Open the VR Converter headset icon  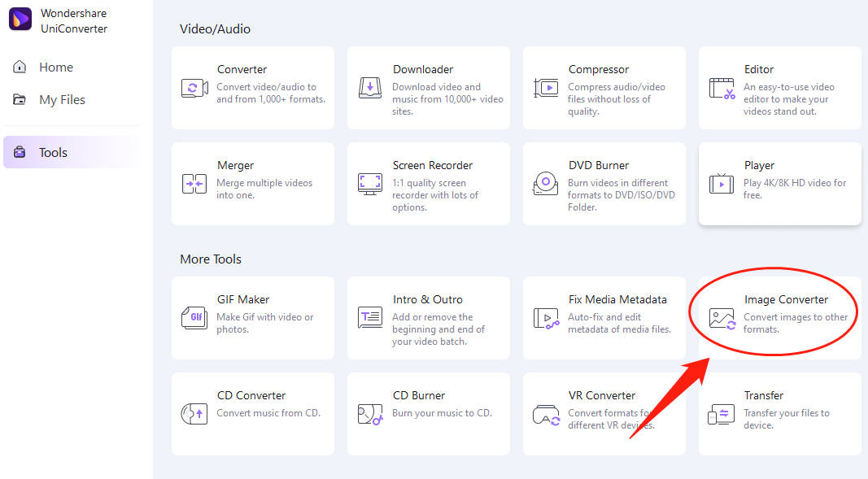click(x=545, y=414)
